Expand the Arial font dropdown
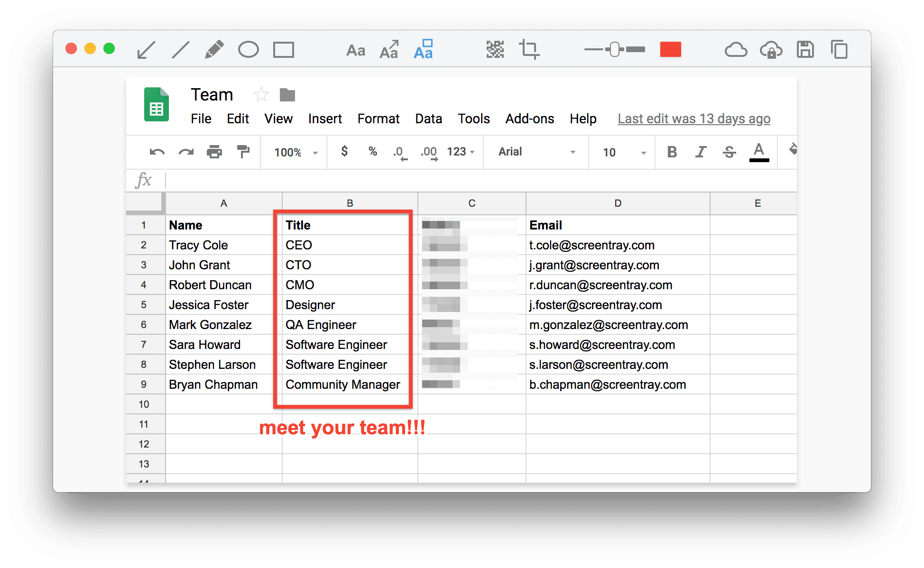This screenshot has height=568, width=924. tap(536, 152)
